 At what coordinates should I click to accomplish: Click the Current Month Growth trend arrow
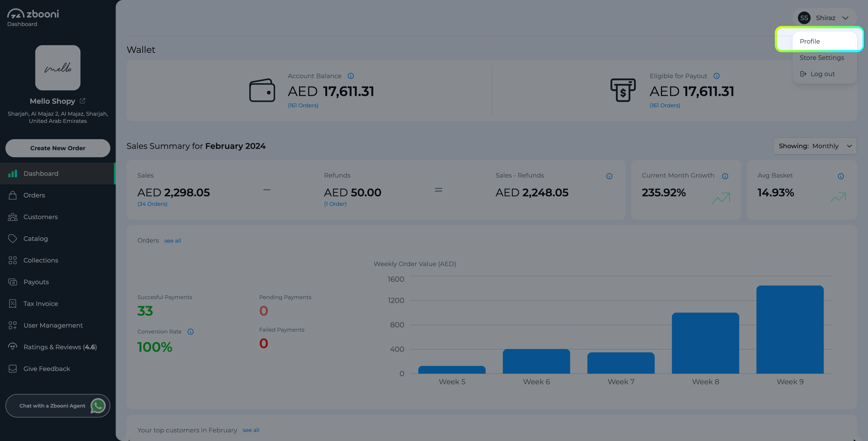pyautogui.click(x=721, y=198)
